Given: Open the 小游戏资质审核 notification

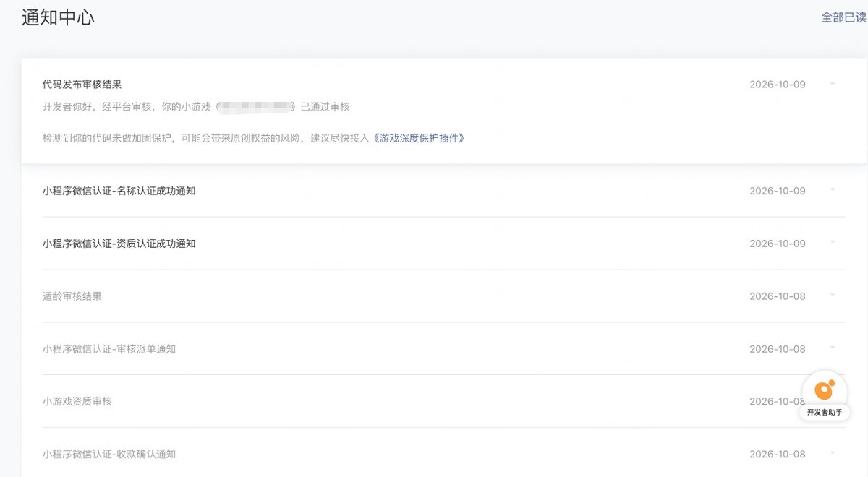Looking at the screenshot, I should pyautogui.click(x=77, y=401).
